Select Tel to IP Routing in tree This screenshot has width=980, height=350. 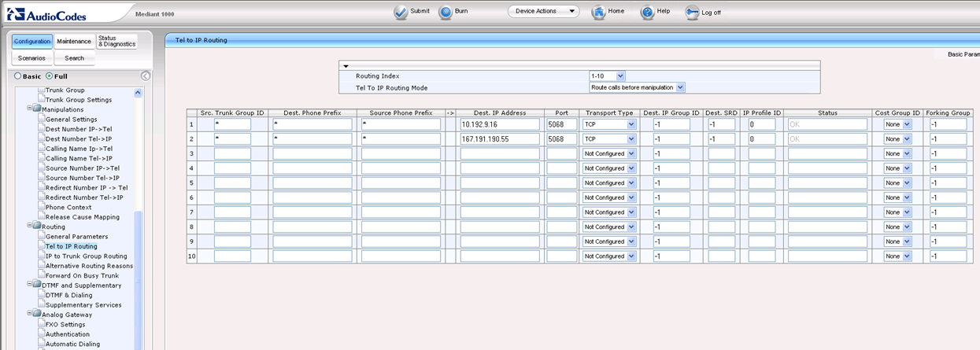[72, 246]
